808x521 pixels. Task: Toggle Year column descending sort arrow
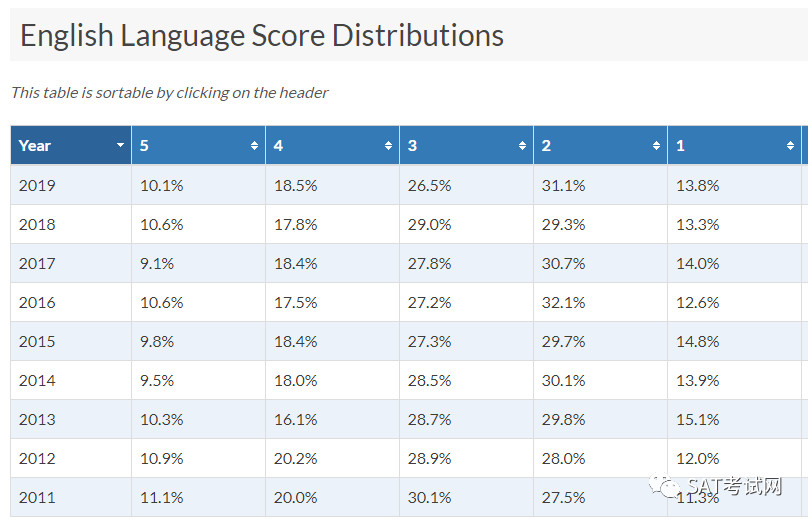coord(120,145)
